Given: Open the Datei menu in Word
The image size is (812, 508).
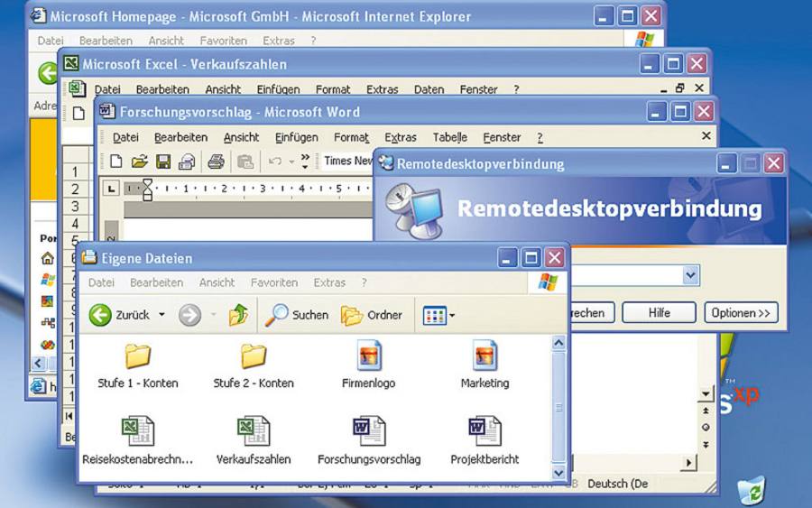Looking at the screenshot, I should (x=125, y=137).
